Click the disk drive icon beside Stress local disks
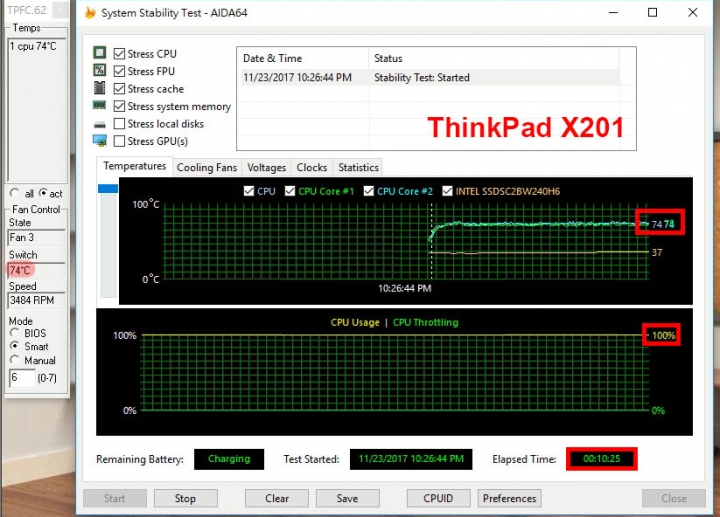The height and width of the screenshot is (517, 720). [100, 124]
